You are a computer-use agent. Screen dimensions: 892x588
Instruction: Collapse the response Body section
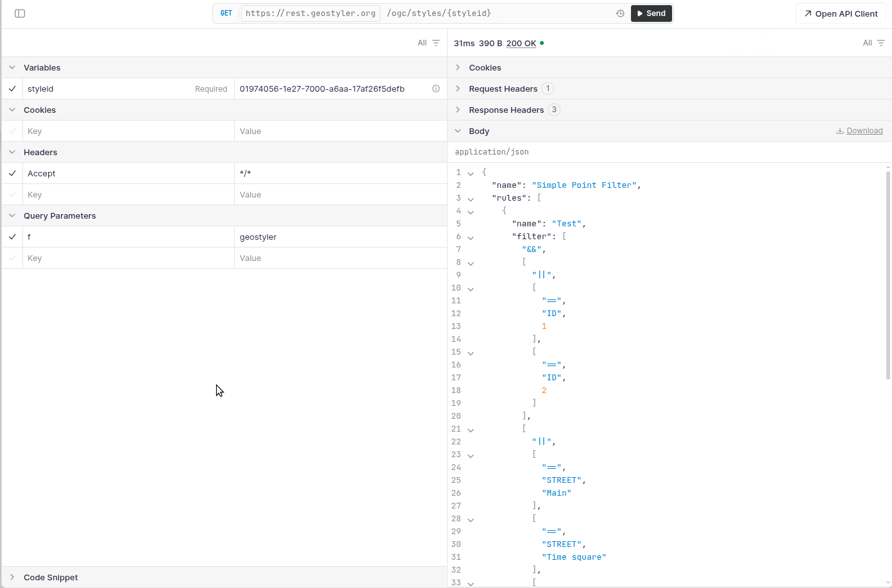(x=458, y=131)
